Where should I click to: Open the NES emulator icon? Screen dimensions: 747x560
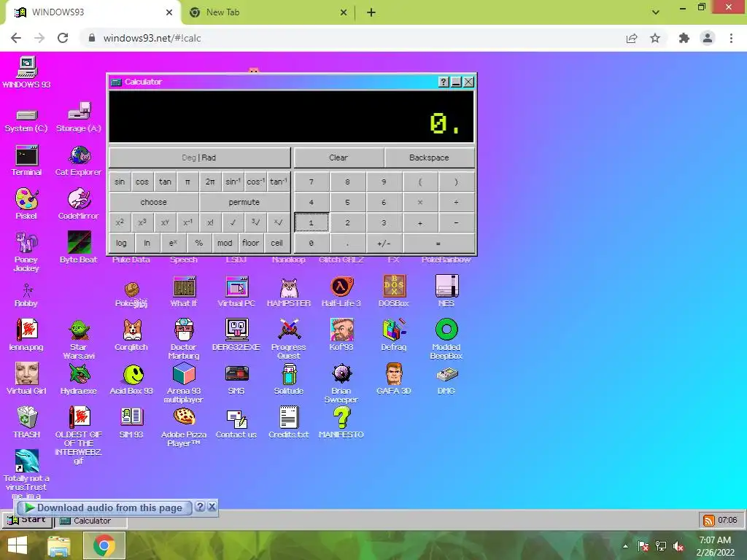446,292
